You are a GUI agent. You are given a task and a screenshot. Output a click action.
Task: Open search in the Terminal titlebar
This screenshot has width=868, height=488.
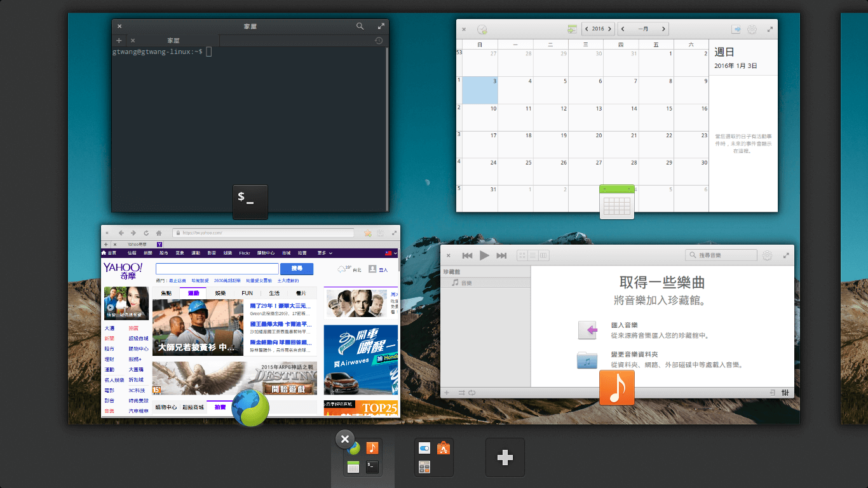[x=360, y=26]
